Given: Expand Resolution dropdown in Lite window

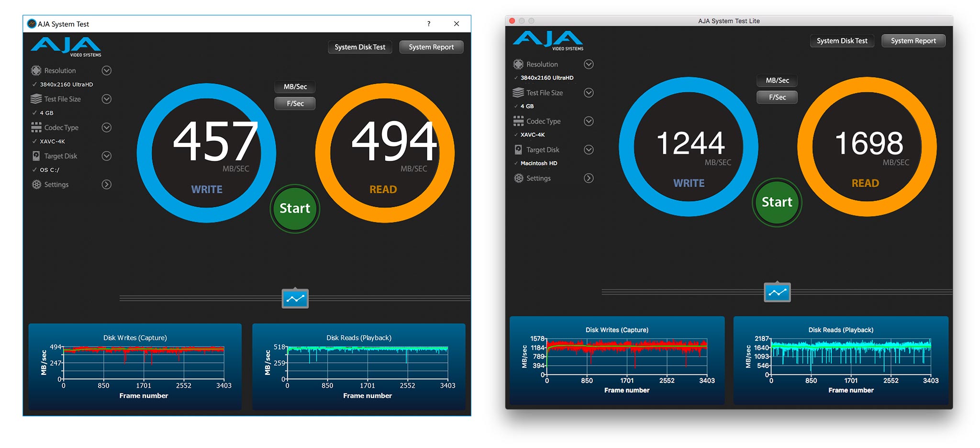Looking at the screenshot, I should (589, 64).
